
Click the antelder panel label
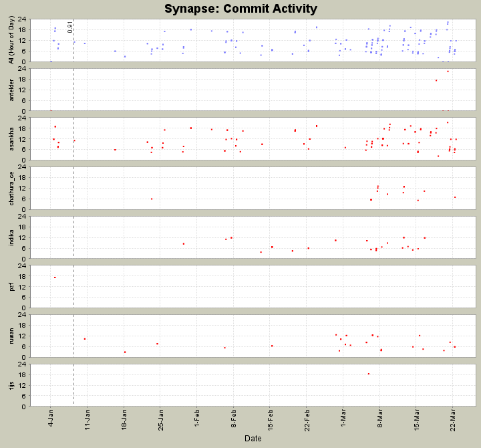[11, 90]
